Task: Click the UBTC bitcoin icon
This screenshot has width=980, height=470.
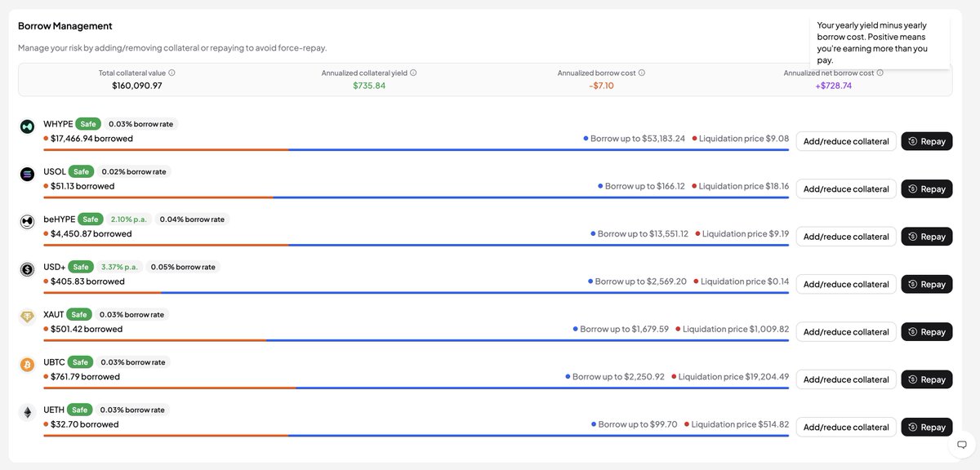Action: 27,365
